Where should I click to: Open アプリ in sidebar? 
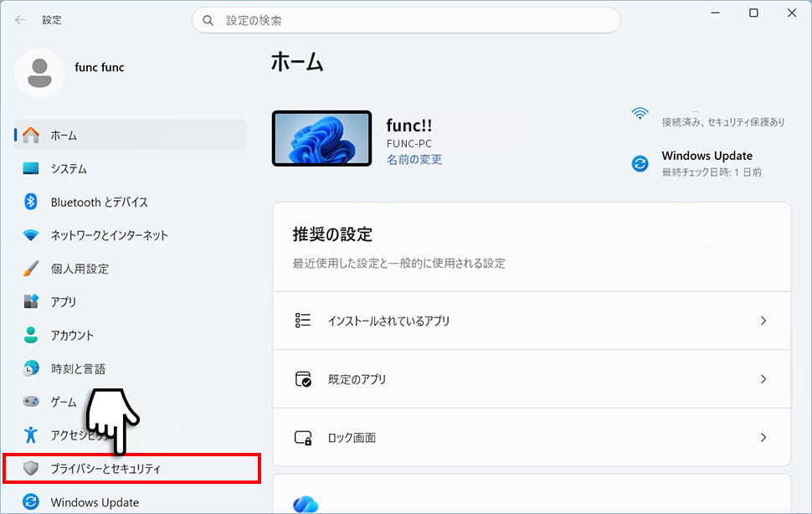click(x=131, y=301)
